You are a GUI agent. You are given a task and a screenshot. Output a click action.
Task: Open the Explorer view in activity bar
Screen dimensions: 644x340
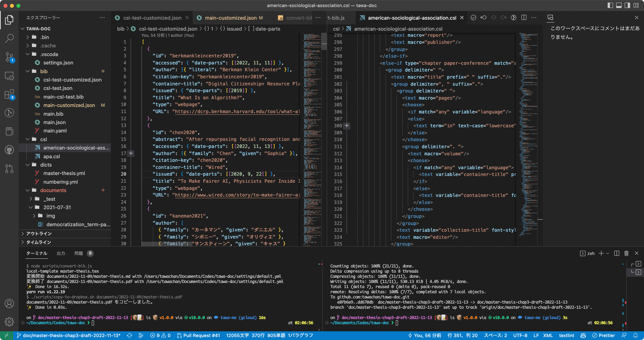pos(9,20)
